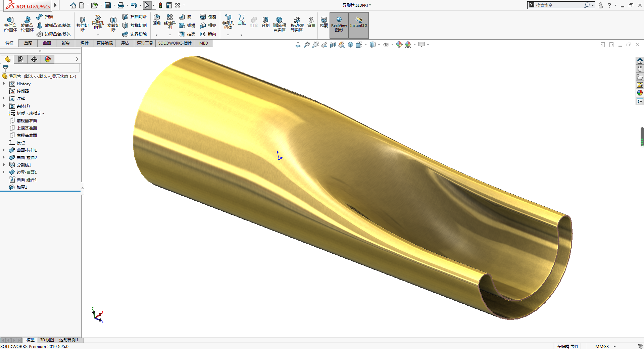Viewport: 644px width, 349px height.
Task: Expand the 边界-曲面1 feature node
Action: 4,172
